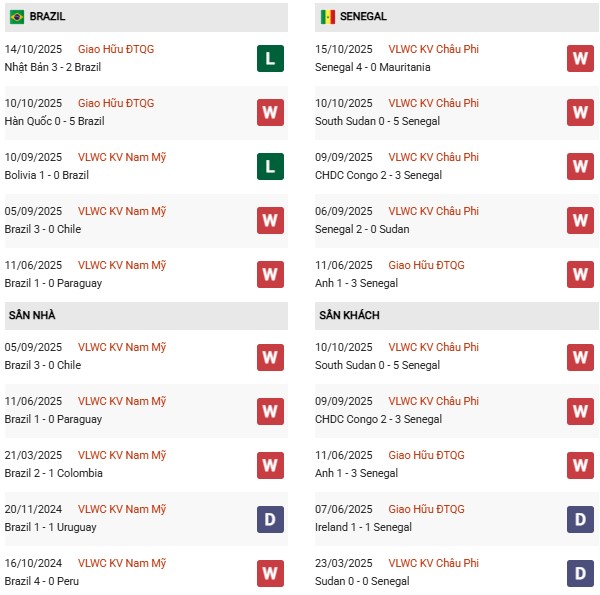Click the Brazil flag icon

[x=17, y=17]
